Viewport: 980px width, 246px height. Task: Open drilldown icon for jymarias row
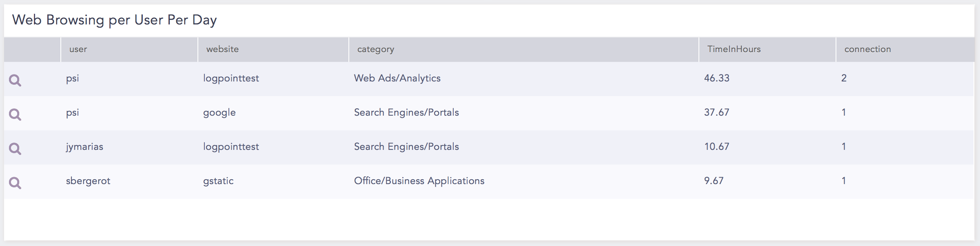[15, 149]
